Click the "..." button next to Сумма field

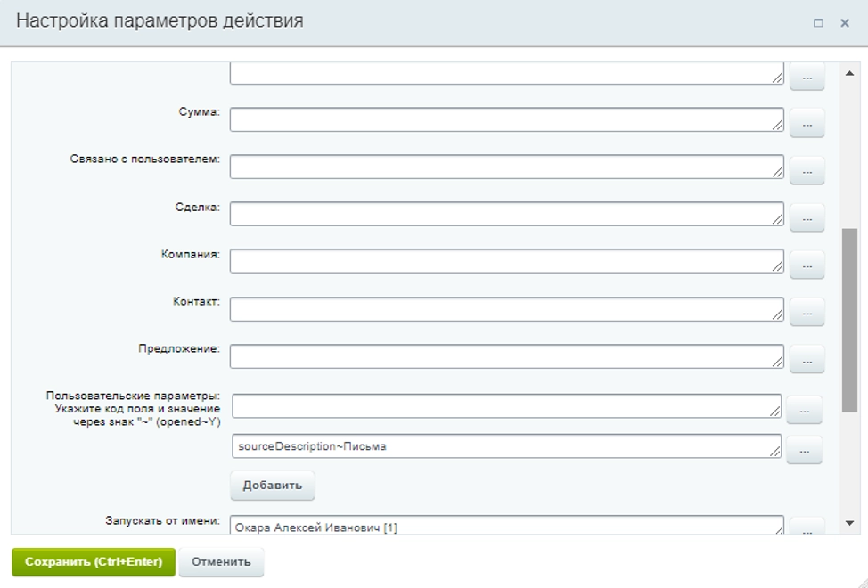(807, 125)
